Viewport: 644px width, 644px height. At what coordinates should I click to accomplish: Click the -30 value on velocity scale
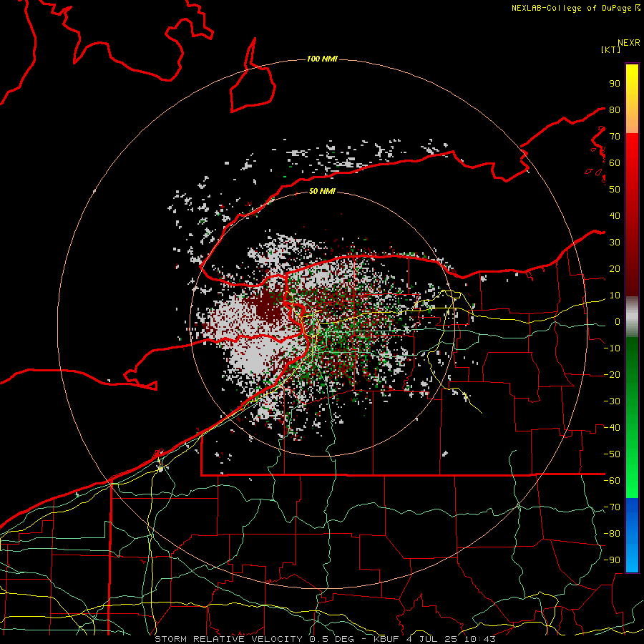(612, 401)
